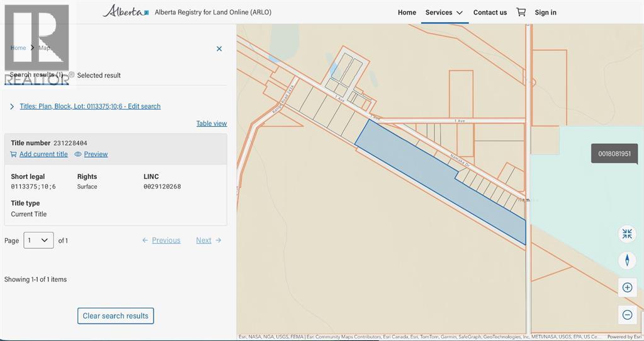Open the Contact us page
The width and height of the screenshot is (644, 341).
[490, 13]
